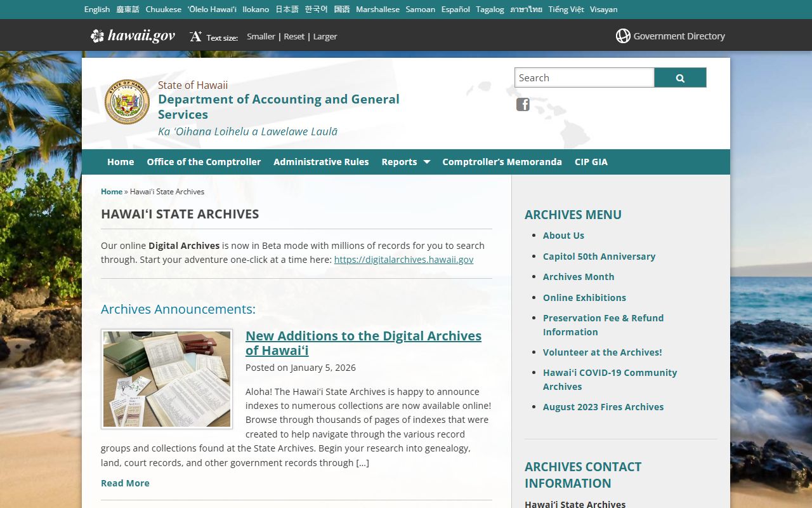Click the magnifying glass search button
The height and width of the screenshot is (508, 812).
[680, 78]
